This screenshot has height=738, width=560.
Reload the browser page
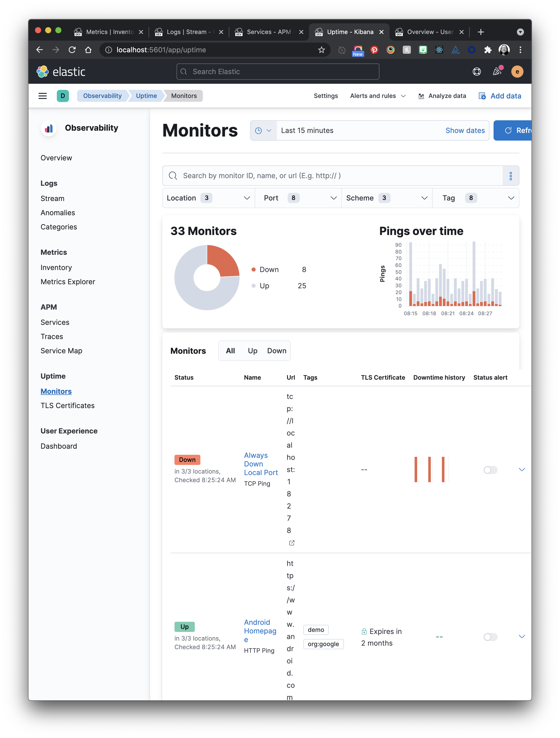click(x=72, y=50)
